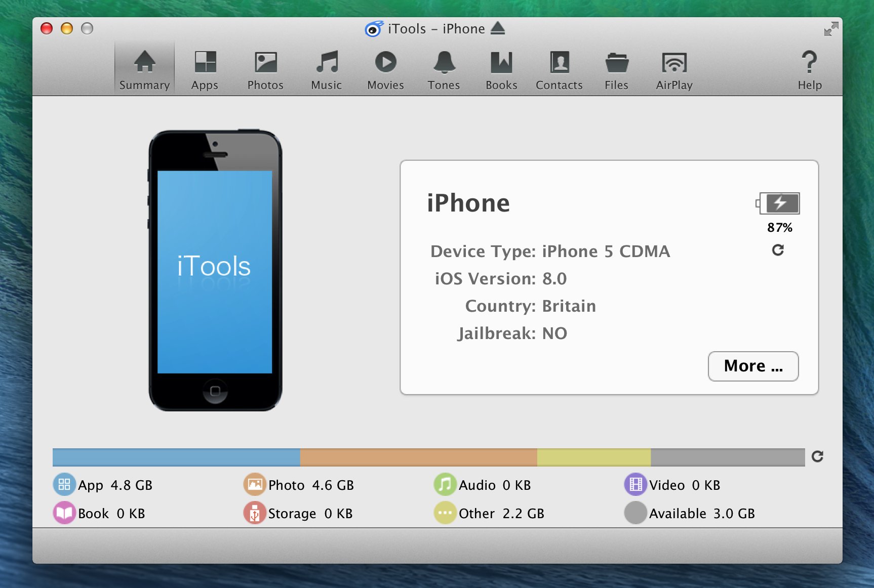Go to the Photos section
874x588 pixels.
pos(265,70)
